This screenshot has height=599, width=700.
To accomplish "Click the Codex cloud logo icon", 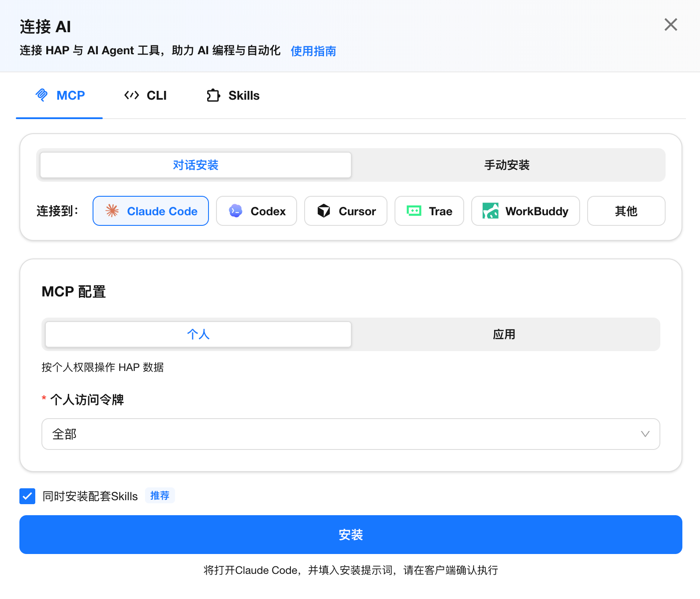I will click(236, 211).
